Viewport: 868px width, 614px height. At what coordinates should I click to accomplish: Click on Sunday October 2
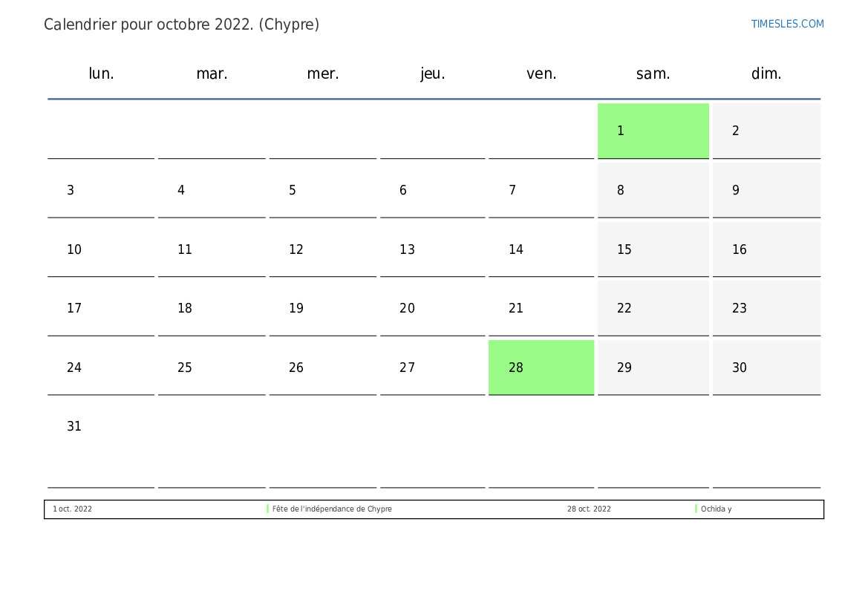(766, 131)
